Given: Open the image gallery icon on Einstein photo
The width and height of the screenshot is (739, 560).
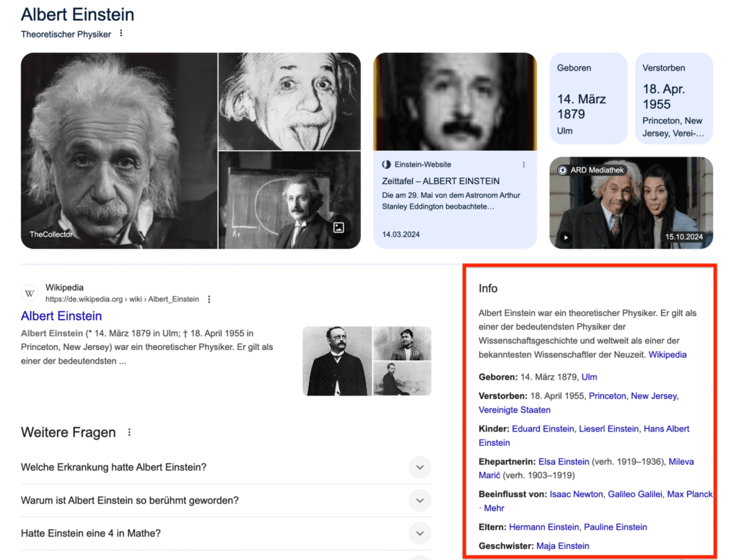Looking at the screenshot, I should coord(338,228).
